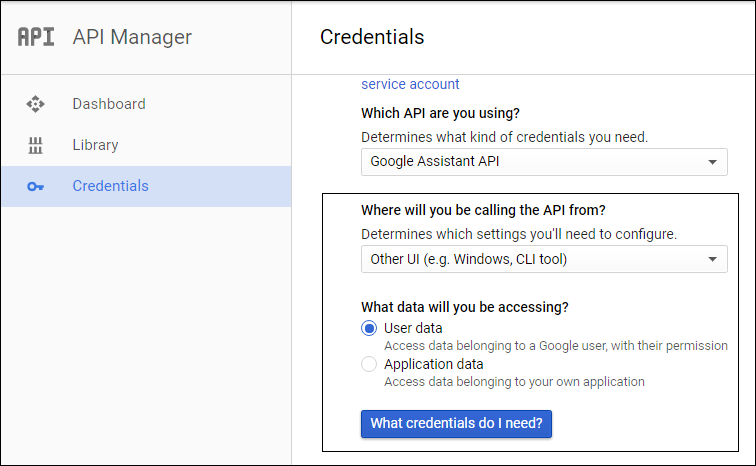The height and width of the screenshot is (466, 756).
Task: Open the Dashboard menu item
Action: 146,104
